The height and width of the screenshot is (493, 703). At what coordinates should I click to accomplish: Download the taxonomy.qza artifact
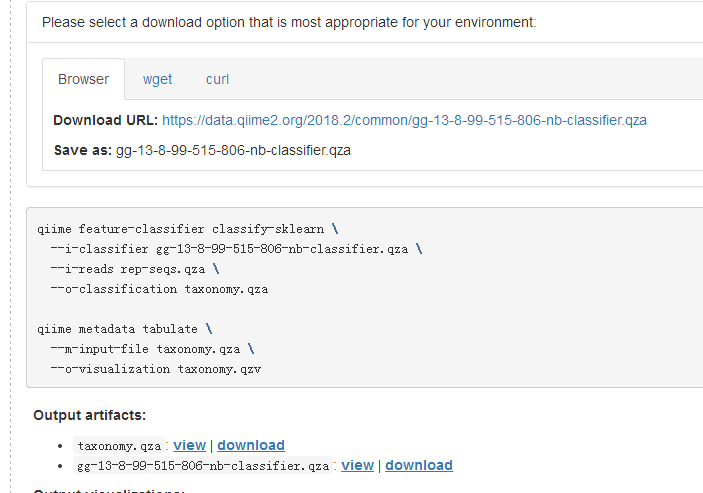pos(251,445)
